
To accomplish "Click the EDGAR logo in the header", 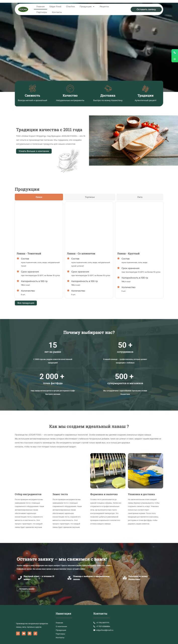I will (23, 9).
